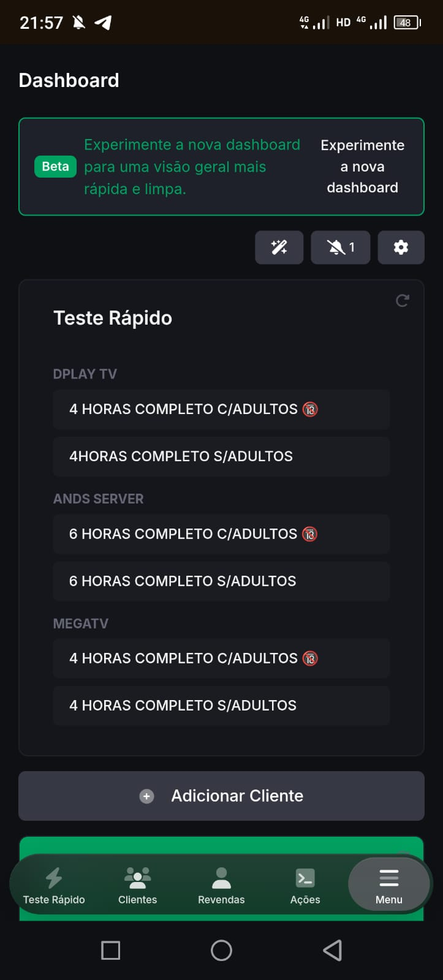
Task: Go to Clientes in bottom navigation
Action: click(137, 885)
